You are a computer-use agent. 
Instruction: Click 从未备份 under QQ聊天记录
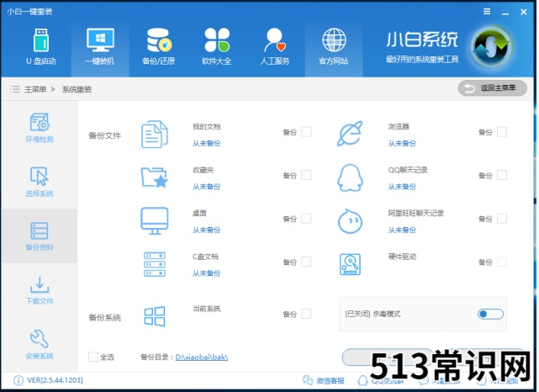pos(402,187)
